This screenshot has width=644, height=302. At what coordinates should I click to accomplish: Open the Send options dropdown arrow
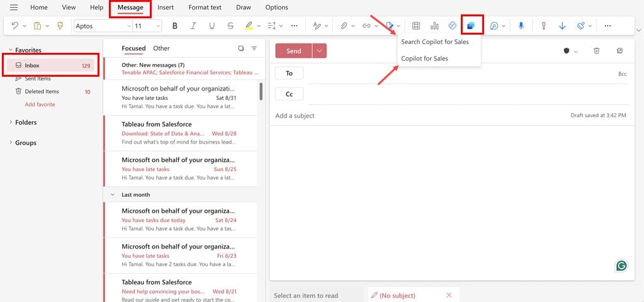coord(319,51)
